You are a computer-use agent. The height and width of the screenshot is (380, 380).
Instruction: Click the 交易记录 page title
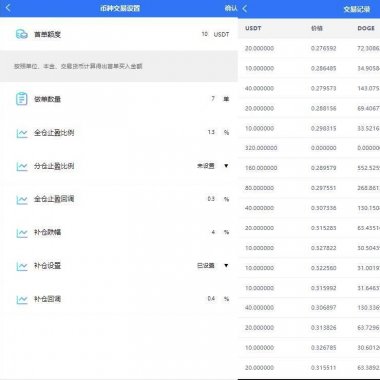(x=357, y=9)
